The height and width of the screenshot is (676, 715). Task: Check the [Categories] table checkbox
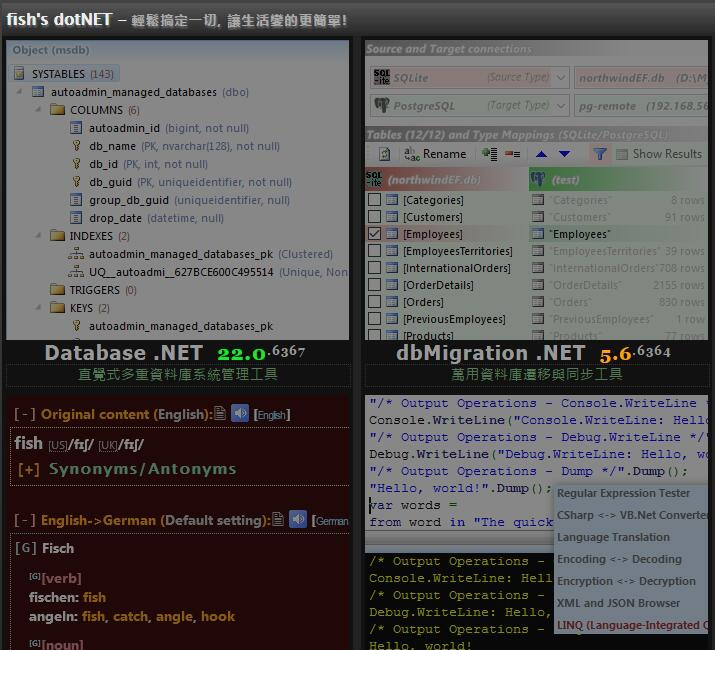coord(374,199)
